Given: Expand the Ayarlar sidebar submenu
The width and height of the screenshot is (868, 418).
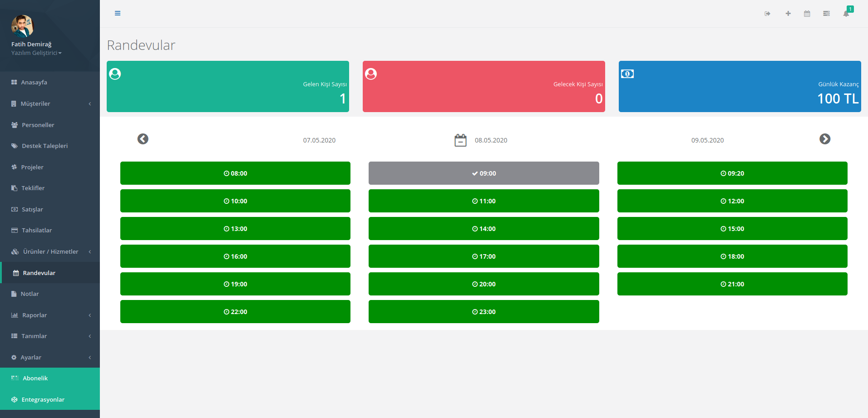Looking at the screenshot, I should [x=50, y=357].
